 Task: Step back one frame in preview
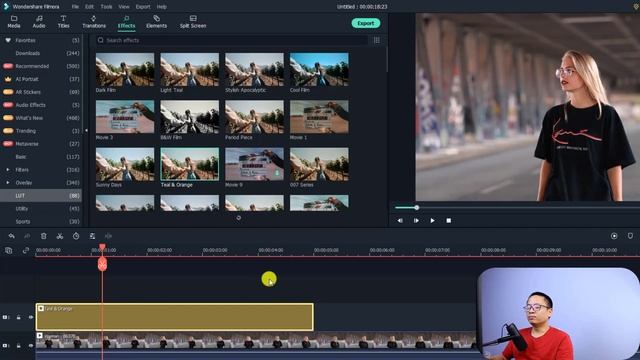[x=400, y=220]
